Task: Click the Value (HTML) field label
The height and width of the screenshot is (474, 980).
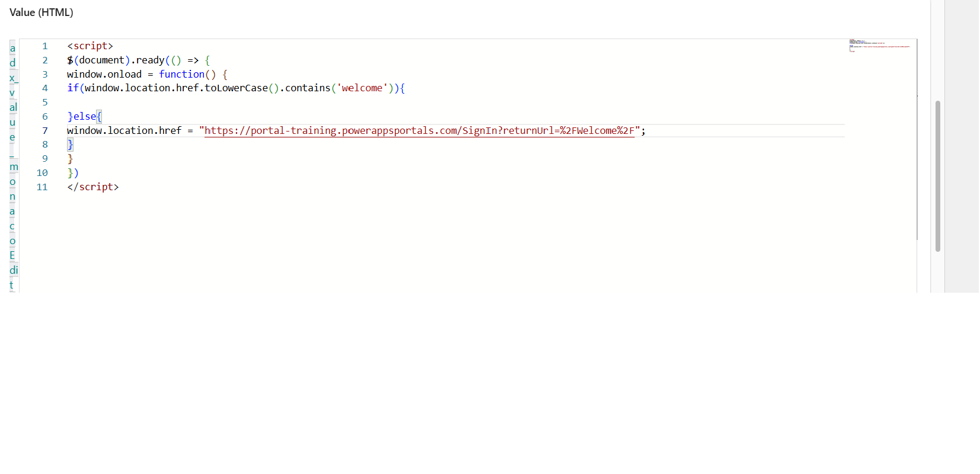Action: pos(42,12)
